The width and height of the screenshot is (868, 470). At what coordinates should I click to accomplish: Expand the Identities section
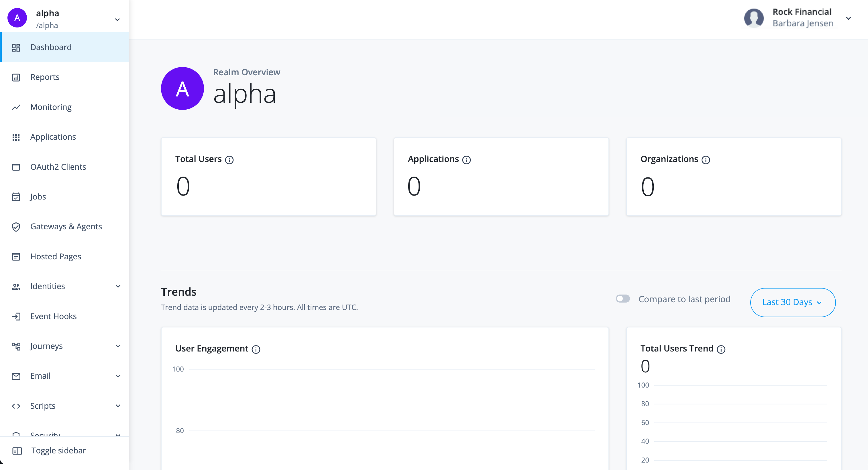tap(118, 286)
